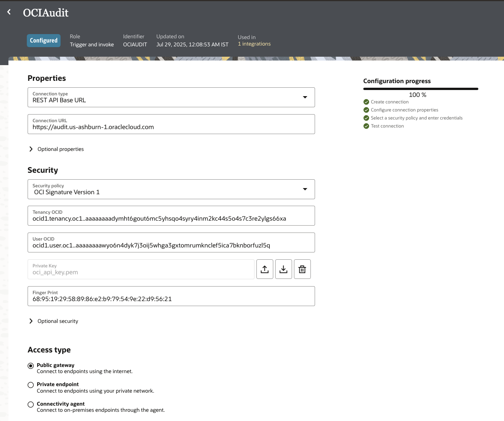Image resolution: width=504 pixels, height=421 pixels.
Task: Open the Connection type dropdown
Action: 305,97
